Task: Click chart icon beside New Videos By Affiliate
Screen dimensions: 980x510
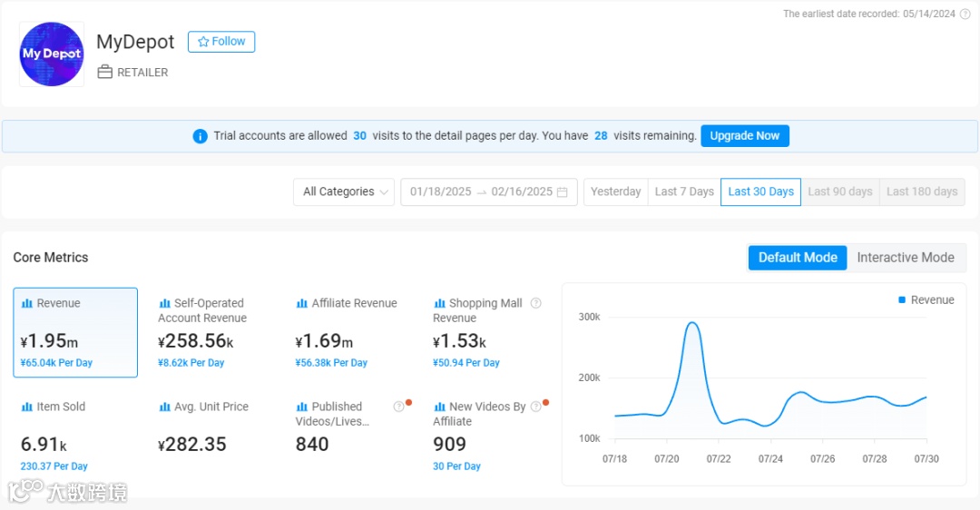Action: (x=440, y=407)
